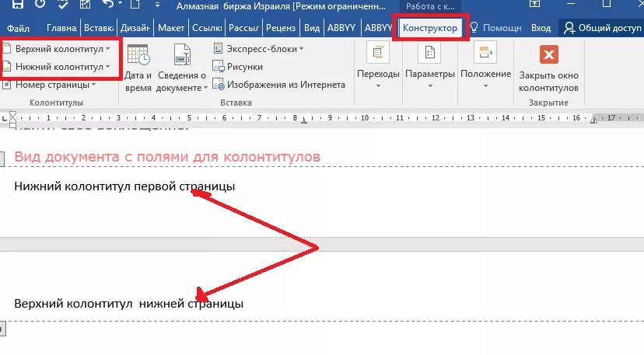Open the Вставка ribbon tab
Screen dimensions: 644x355
pyautogui.click(x=99, y=28)
